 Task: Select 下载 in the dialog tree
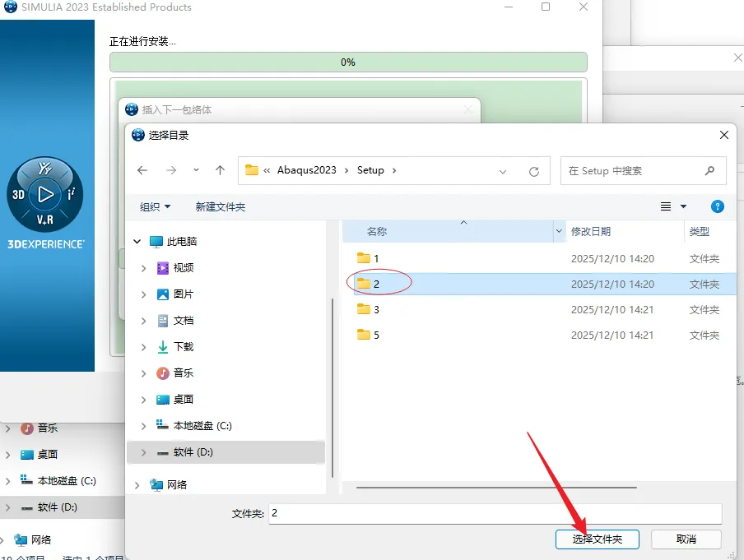coord(184,347)
